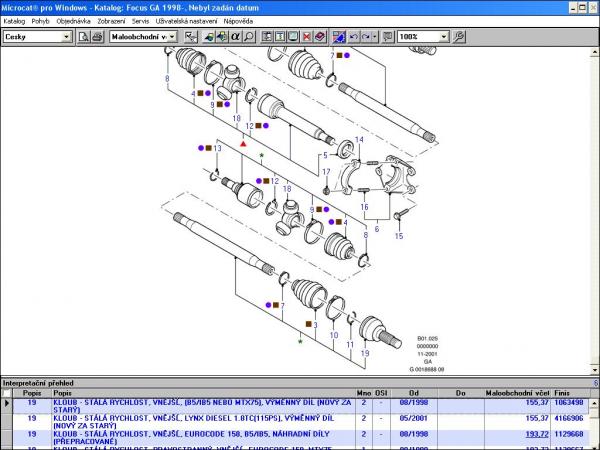Click the printer icon in toolbar
This screenshot has width=600, height=450.
(x=98, y=37)
